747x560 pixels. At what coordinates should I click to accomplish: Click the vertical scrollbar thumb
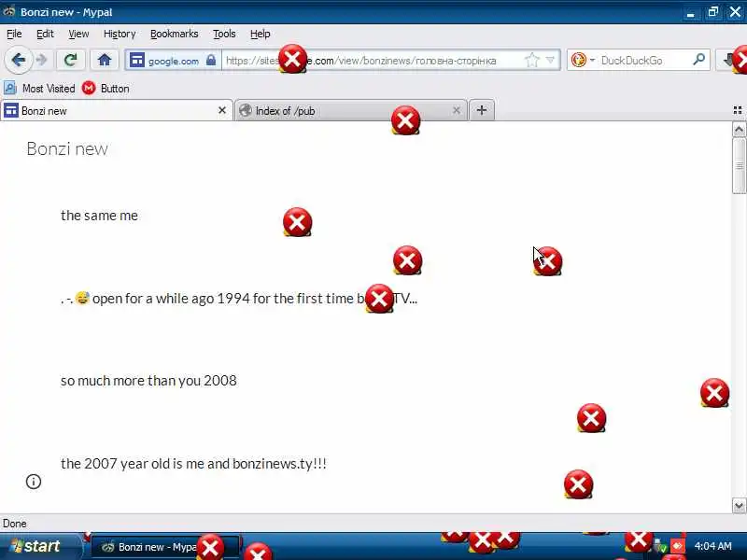tap(739, 166)
